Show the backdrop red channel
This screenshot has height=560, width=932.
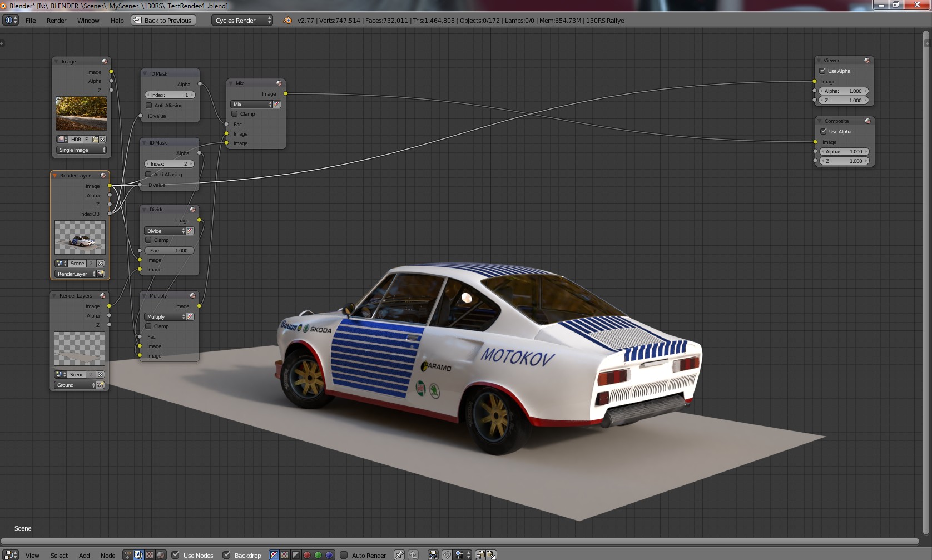(x=307, y=554)
